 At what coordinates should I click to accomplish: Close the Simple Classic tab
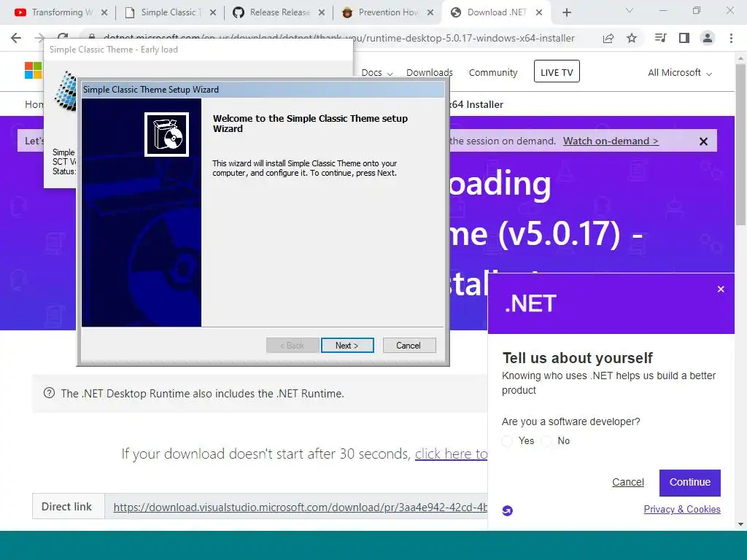pos(213,12)
